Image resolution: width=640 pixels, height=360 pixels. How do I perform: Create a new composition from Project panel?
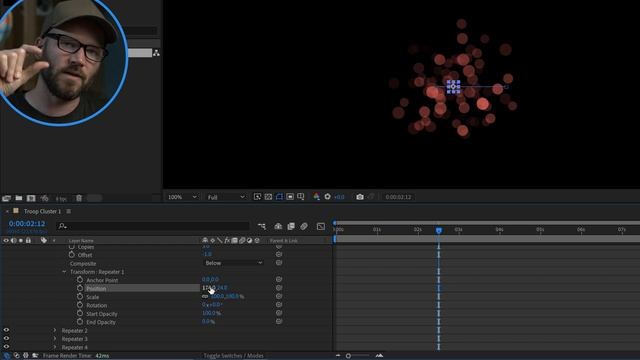(x=31, y=198)
